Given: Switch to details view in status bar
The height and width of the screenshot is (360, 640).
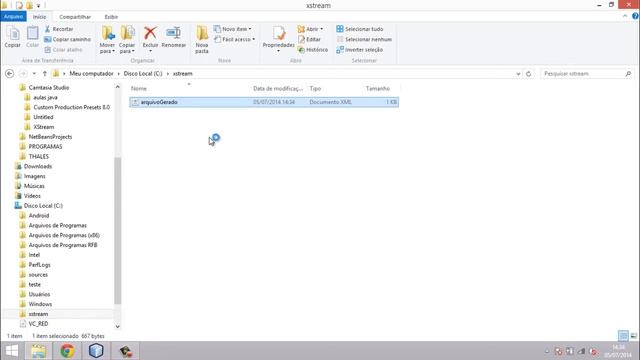Looking at the screenshot, I should coord(623,336).
